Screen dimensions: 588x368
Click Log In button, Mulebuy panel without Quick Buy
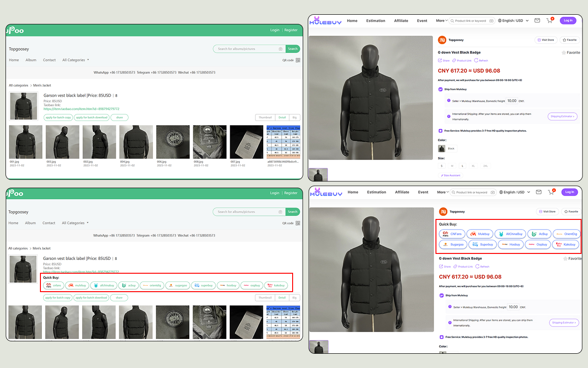pos(568,20)
